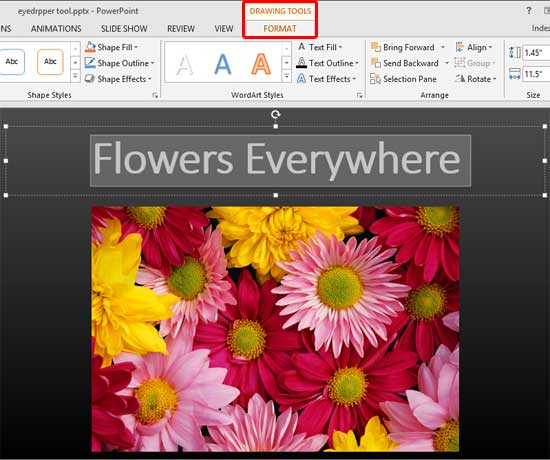Apply the faint white WordArt style
Viewport: 550px width, 460px height.
(x=185, y=65)
